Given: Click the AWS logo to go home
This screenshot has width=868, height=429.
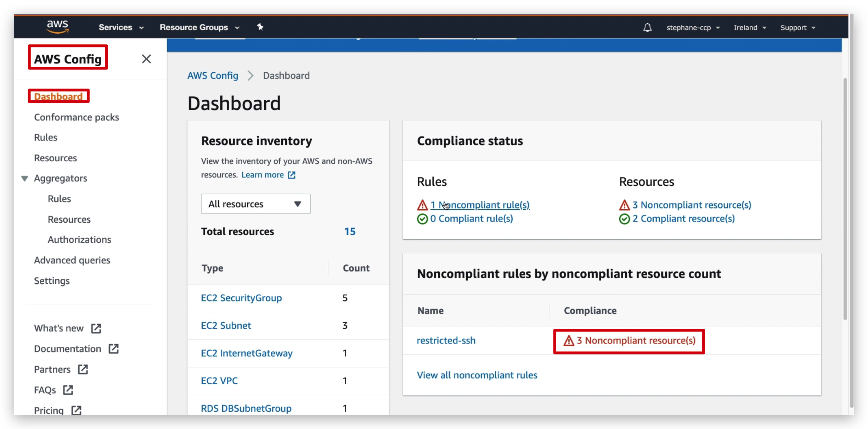Looking at the screenshot, I should 57,27.
